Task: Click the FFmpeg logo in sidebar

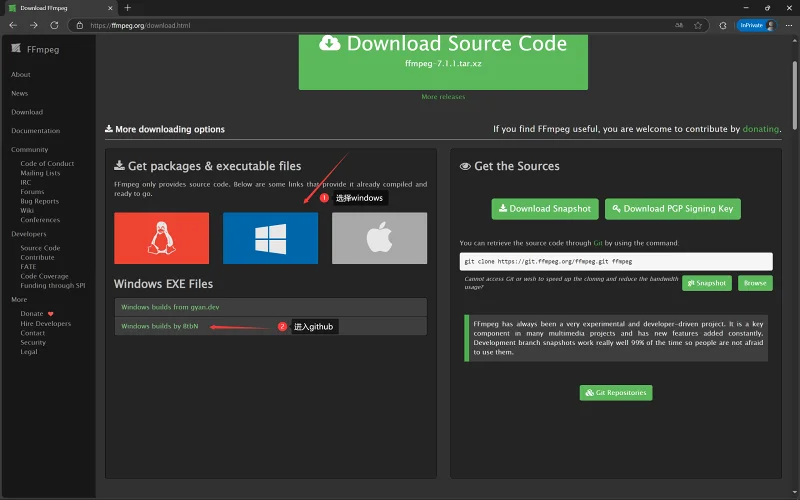Action: [x=16, y=48]
